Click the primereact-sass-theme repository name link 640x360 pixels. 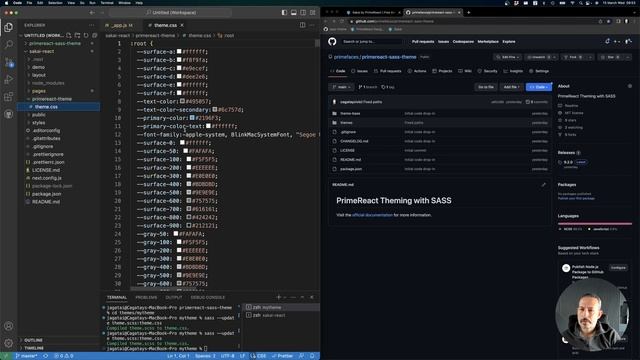pyautogui.click(x=389, y=57)
